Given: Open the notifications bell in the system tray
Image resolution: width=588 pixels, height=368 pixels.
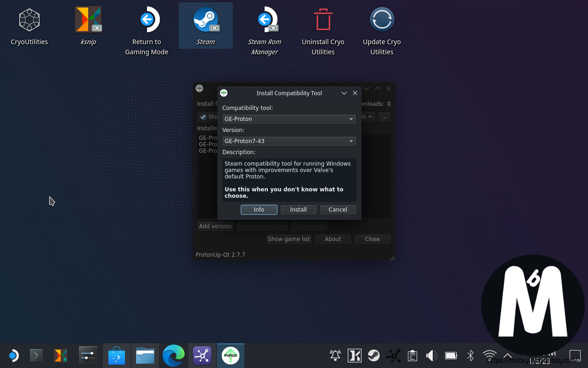Looking at the screenshot, I should (335, 356).
